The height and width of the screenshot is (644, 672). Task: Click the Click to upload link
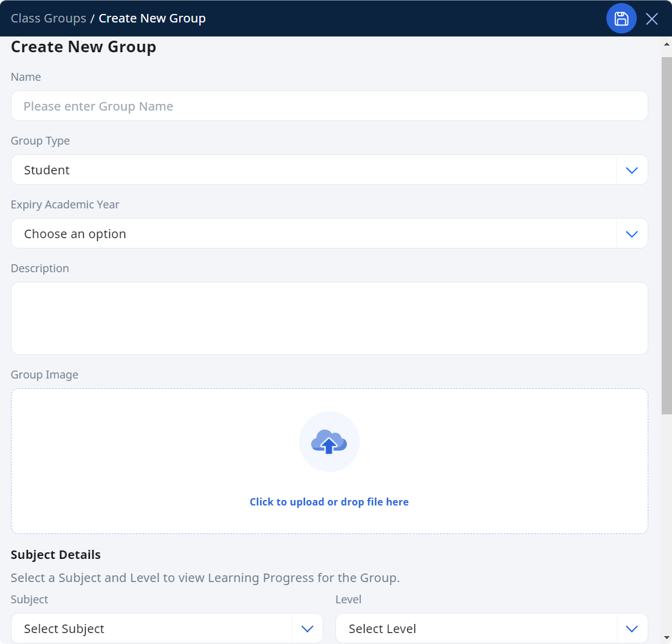[329, 502]
